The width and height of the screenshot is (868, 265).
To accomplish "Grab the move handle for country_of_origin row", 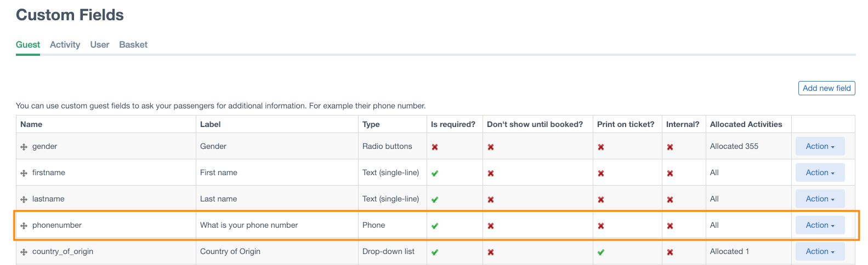I will 24,252.
